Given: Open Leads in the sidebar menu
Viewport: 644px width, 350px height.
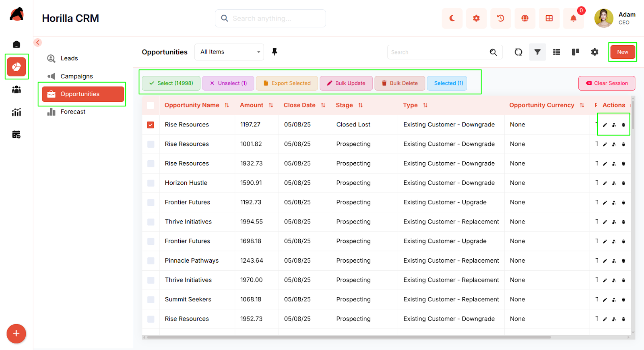Looking at the screenshot, I should pyautogui.click(x=69, y=58).
